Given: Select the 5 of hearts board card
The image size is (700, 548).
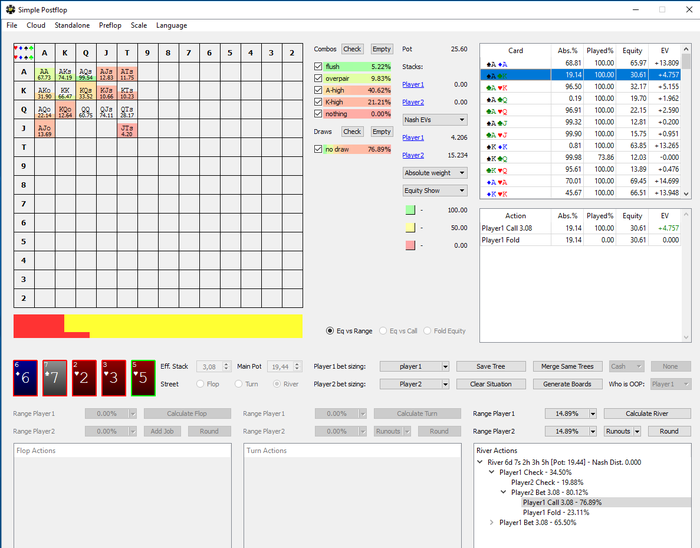Looking at the screenshot, I should [143, 378].
